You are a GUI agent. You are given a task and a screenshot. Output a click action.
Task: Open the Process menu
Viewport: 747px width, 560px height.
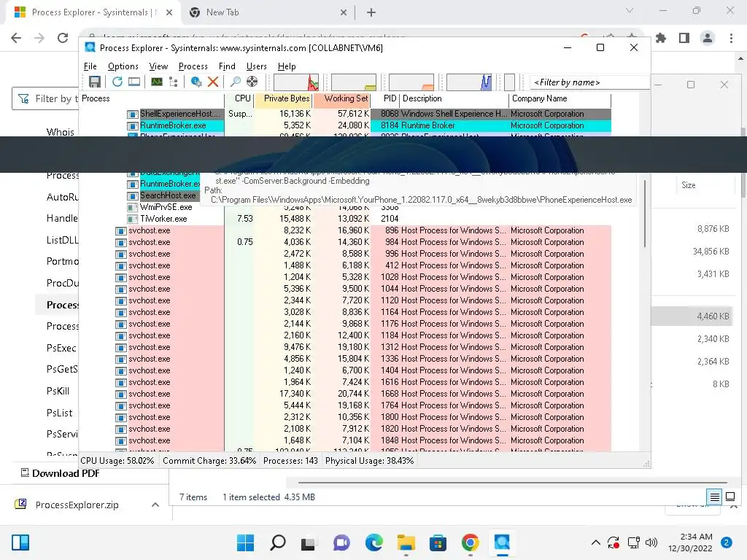pyautogui.click(x=193, y=66)
